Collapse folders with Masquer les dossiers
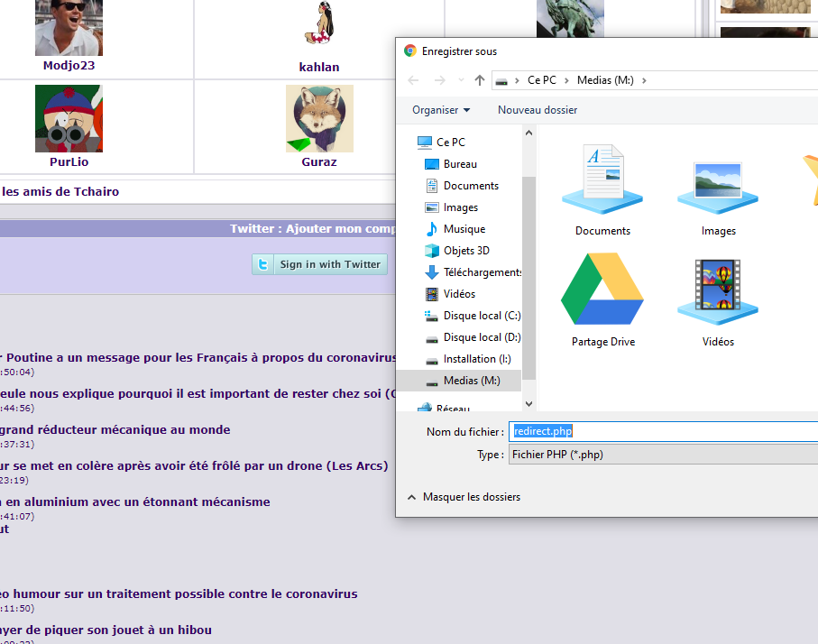The height and width of the screenshot is (644, 818). 464,497
